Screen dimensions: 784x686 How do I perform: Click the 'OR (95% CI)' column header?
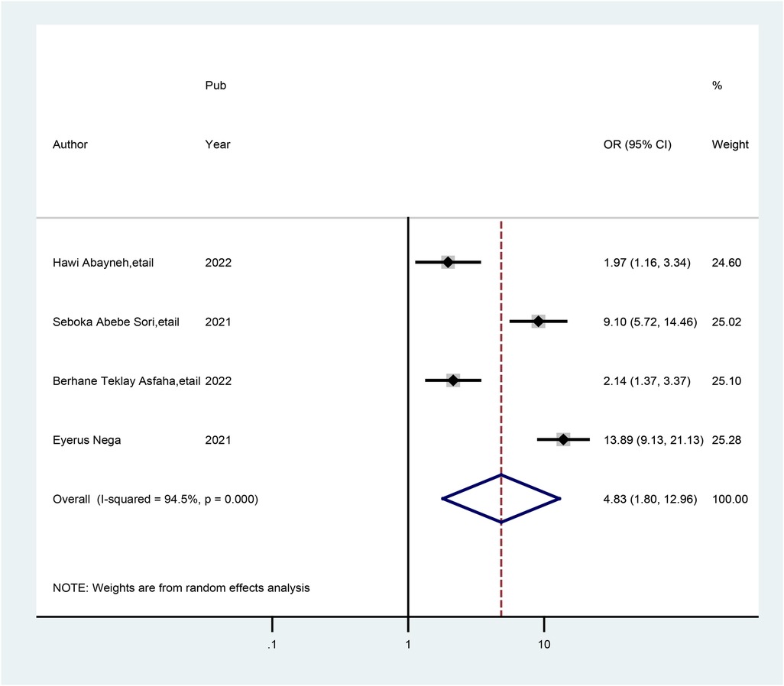click(x=637, y=144)
